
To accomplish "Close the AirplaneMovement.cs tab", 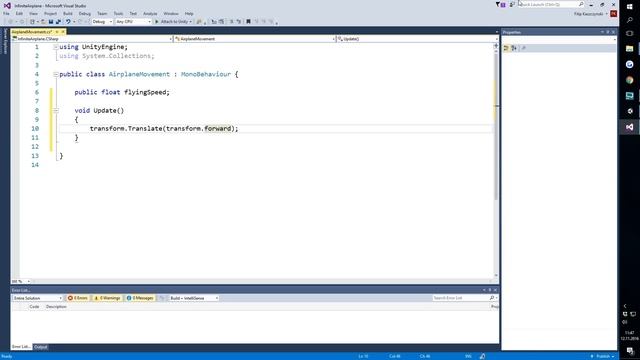I will [x=63, y=32].
